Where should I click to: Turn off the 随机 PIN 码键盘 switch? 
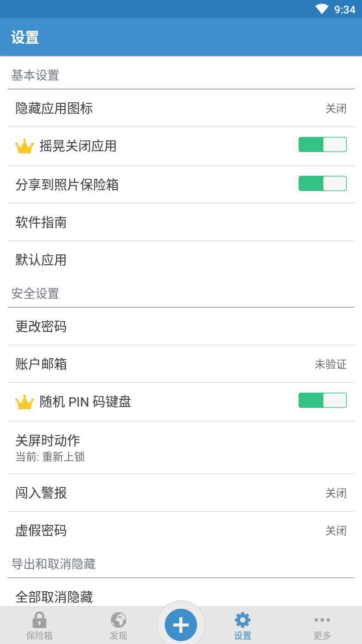[322, 400]
